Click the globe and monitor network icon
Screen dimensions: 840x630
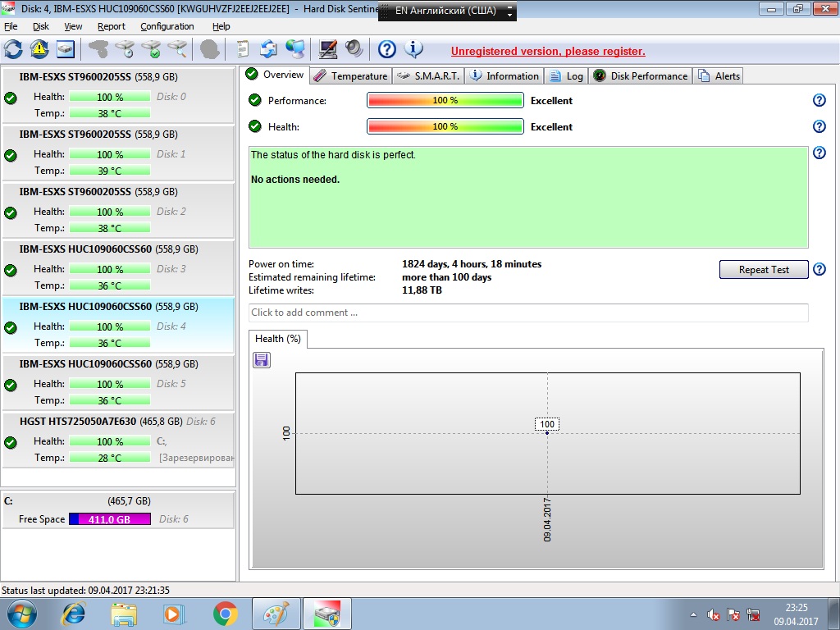pyautogui.click(x=294, y=49)
